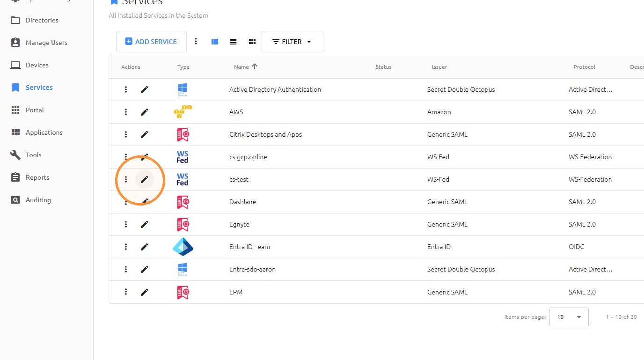
Task: Open actions menu for Entra ID - eam
Action: 126,247
